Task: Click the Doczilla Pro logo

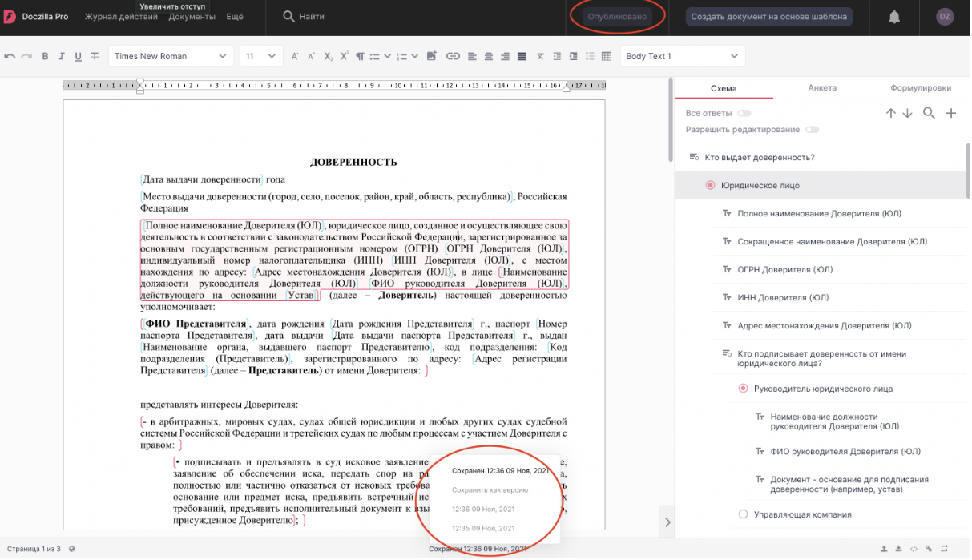Action: (x=35, y=17)
